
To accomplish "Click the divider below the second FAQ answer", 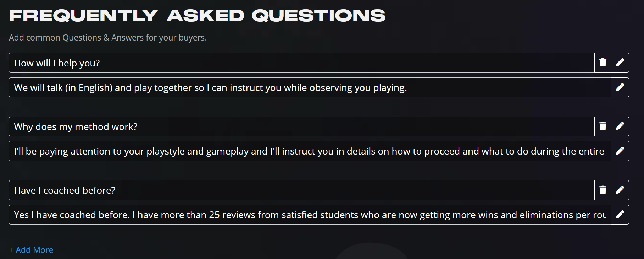I will pos(319,171).
